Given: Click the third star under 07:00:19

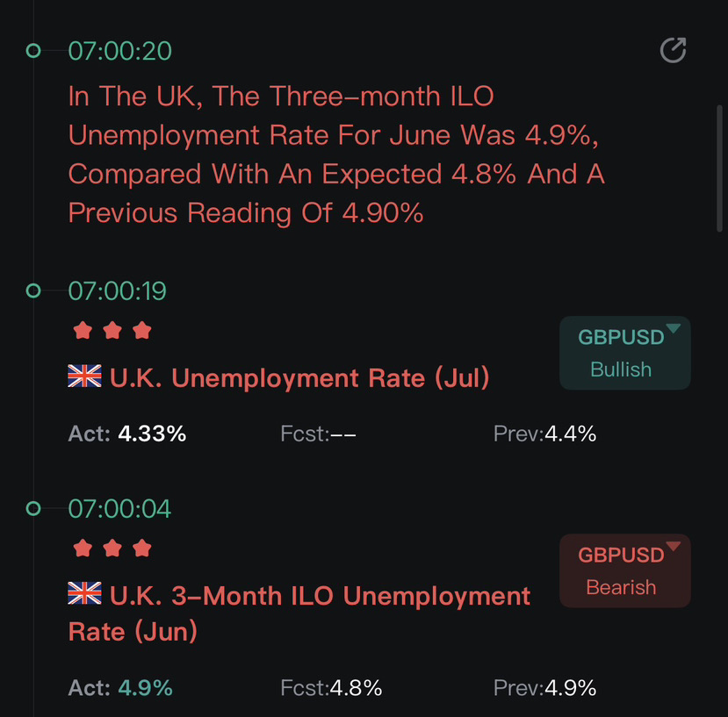Looking at the screenshot, I should click(142, 331).
